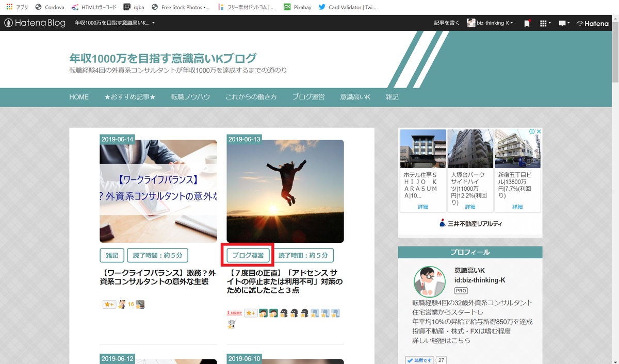
Task: Add a star with the ★+ button under the article
Action: point(109,304)
